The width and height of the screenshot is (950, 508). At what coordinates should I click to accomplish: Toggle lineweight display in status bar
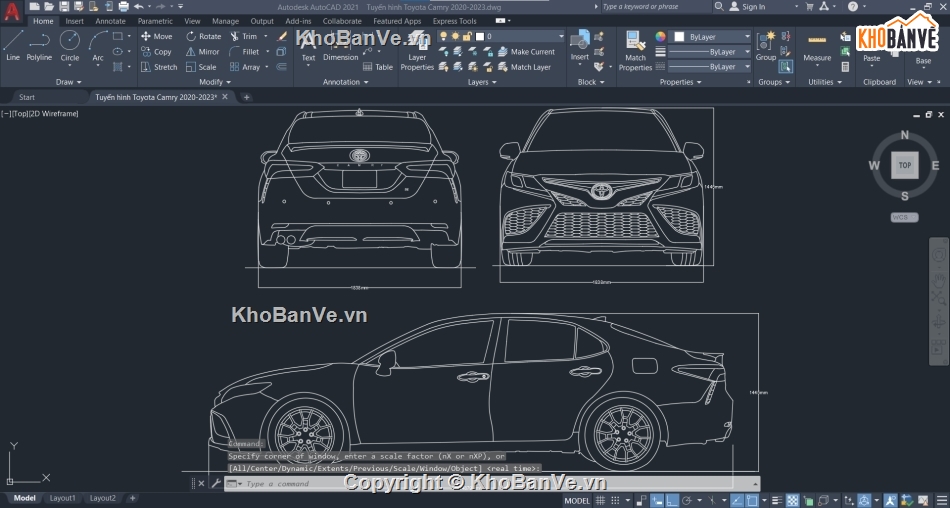click(x=778, y=500)
